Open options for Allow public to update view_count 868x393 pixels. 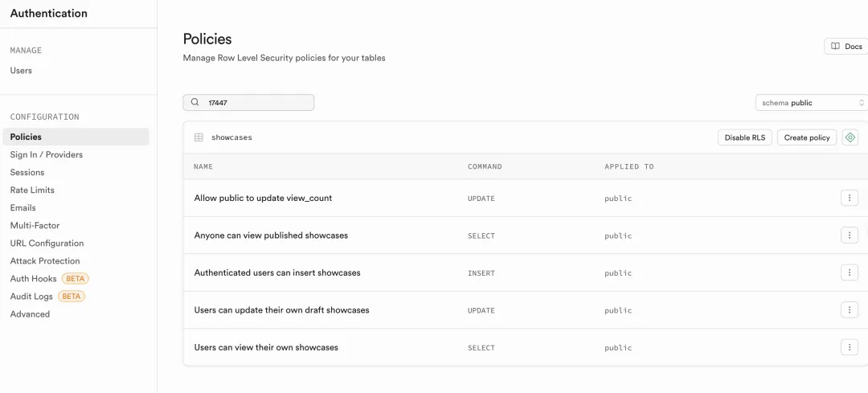pos(850,198)
